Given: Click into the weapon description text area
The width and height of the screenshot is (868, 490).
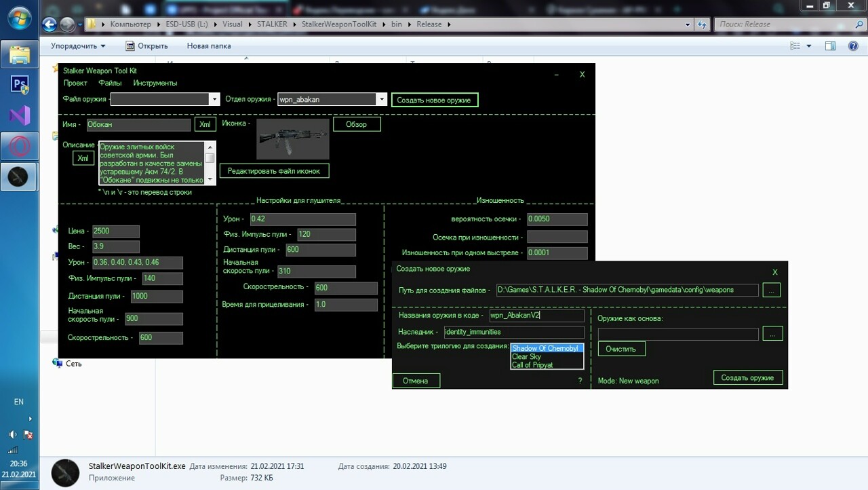Looking at the screenshot, I should point(152,162).
